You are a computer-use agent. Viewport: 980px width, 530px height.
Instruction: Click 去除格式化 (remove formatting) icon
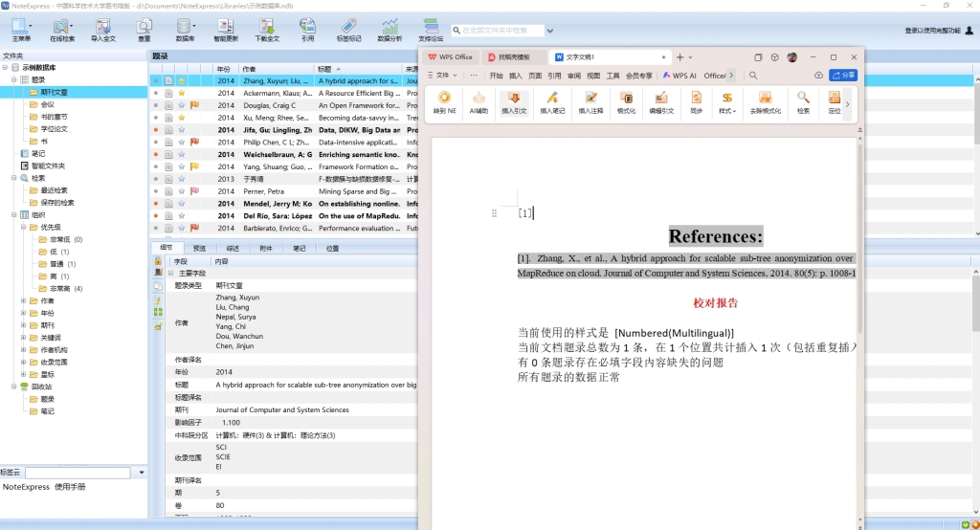click(x=764, y=101)
